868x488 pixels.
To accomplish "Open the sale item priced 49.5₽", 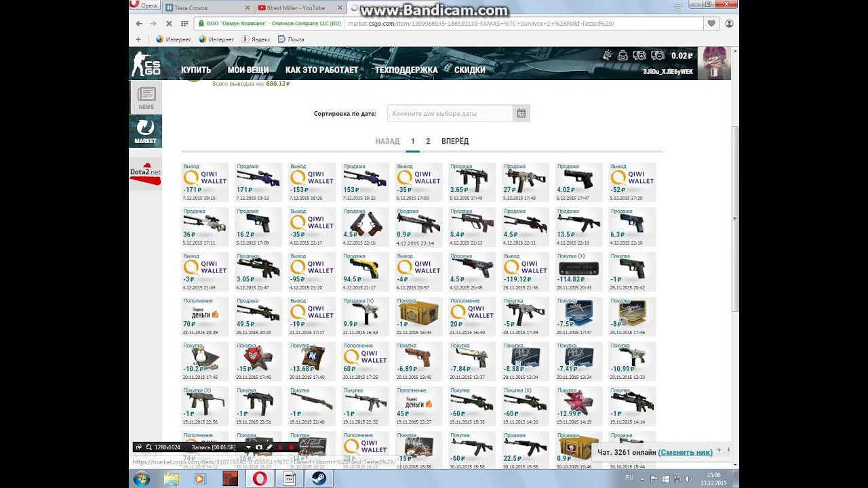I will point(258,317).
